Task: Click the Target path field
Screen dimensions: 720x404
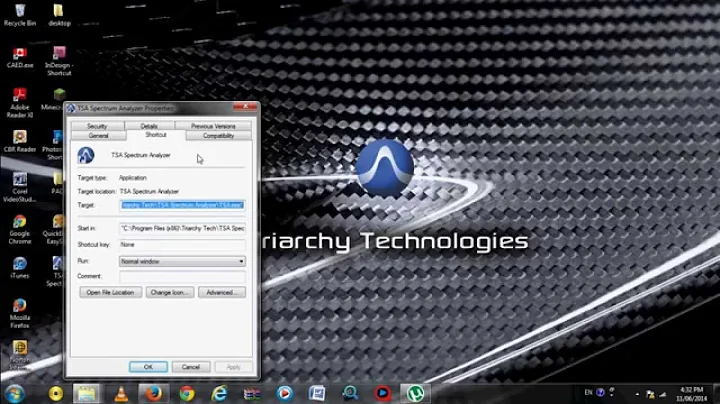Action: 182,205
